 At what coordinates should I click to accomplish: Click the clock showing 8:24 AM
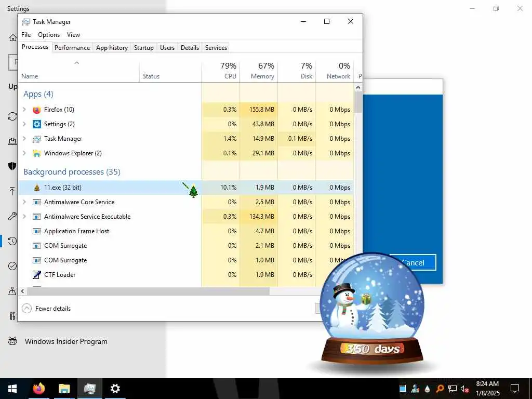(x=487, y=384)
